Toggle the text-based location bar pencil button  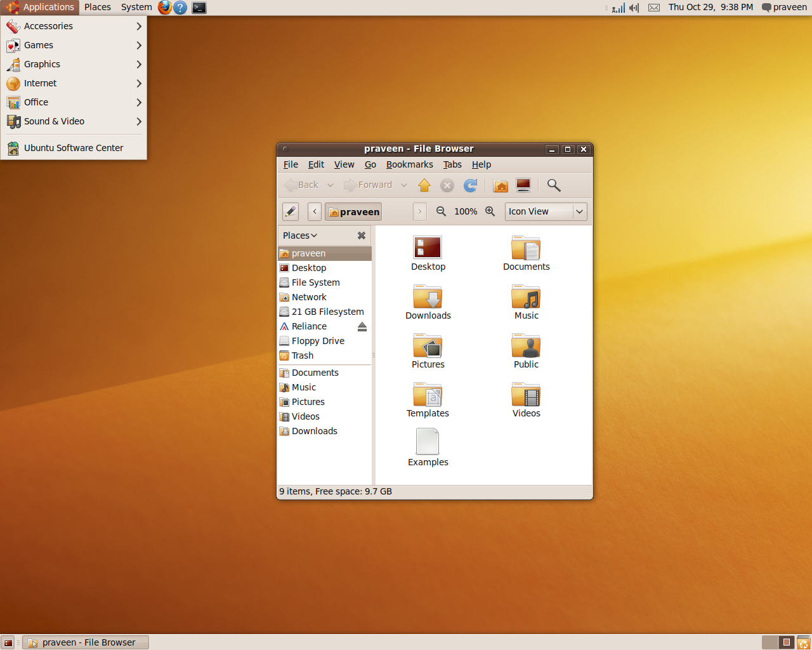tap(291, 211)
